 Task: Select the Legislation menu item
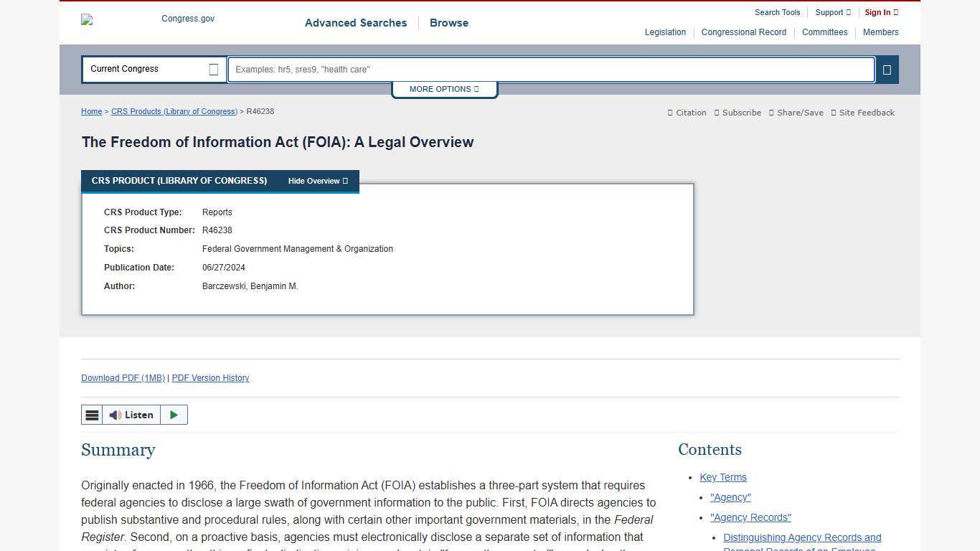664,32
